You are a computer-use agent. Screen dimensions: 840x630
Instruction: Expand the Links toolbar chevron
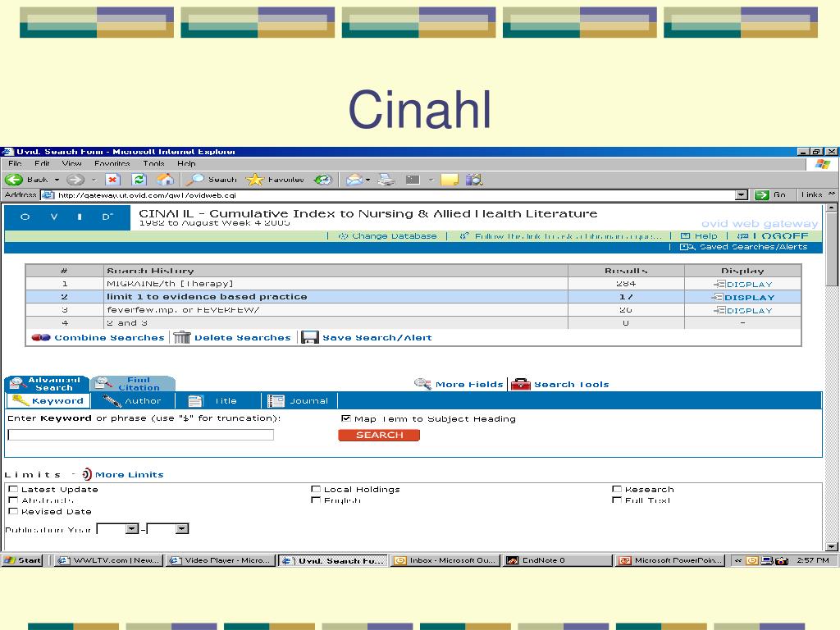pos(832,194)
